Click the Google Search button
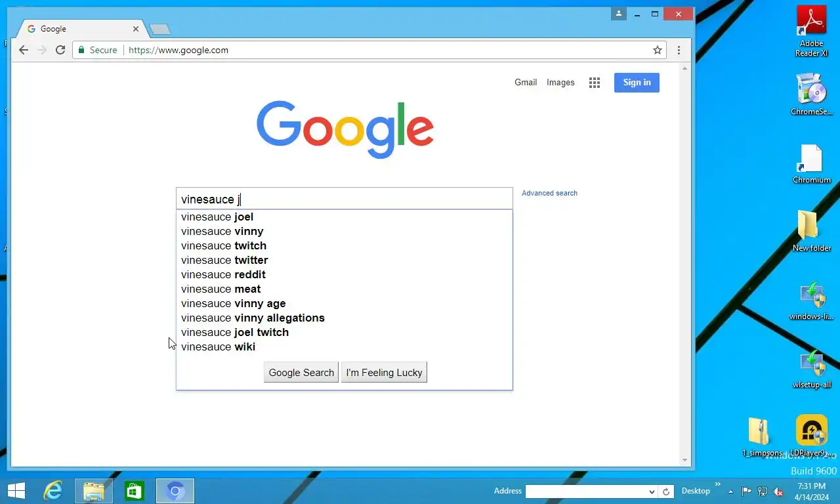This screenshot has height=504, width=840. click(x=301, y=372)
